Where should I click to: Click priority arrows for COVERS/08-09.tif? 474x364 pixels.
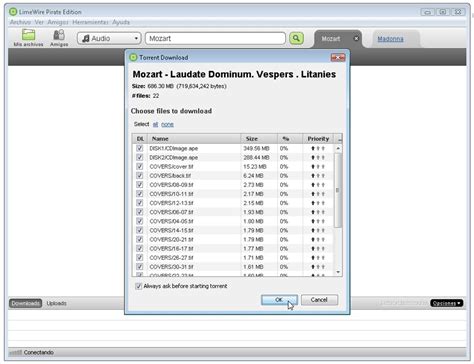tap(318, 185)
